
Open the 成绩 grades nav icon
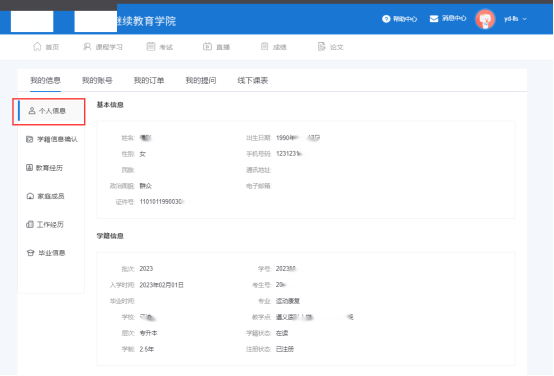coord(264,47)
